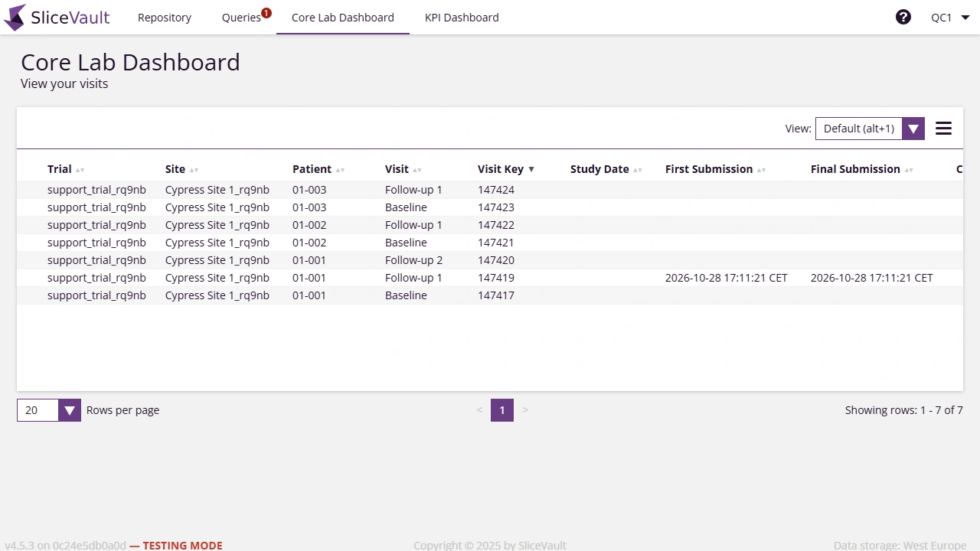Click Baseline visit in row 147423
This screenshot has width=980, height=551.
tap(406, 207)
